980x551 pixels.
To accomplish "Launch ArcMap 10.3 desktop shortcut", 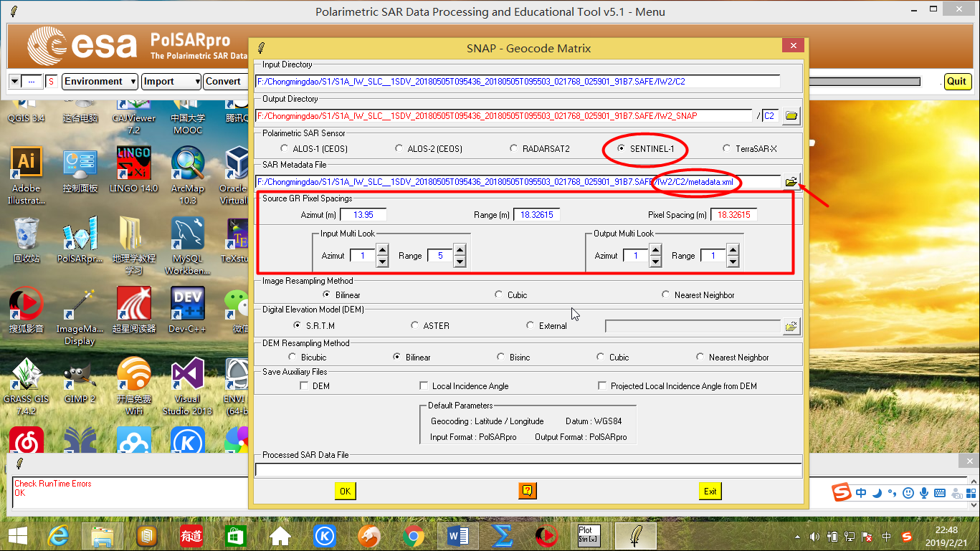I will coord(188,176).
